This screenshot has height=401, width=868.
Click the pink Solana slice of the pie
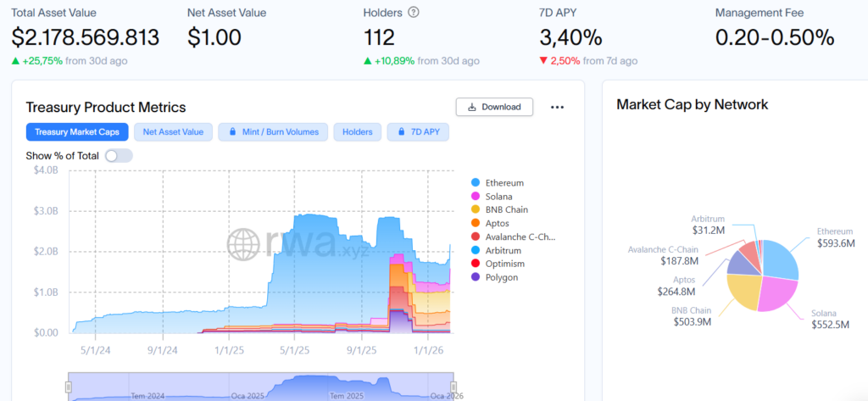click(776, 293)
